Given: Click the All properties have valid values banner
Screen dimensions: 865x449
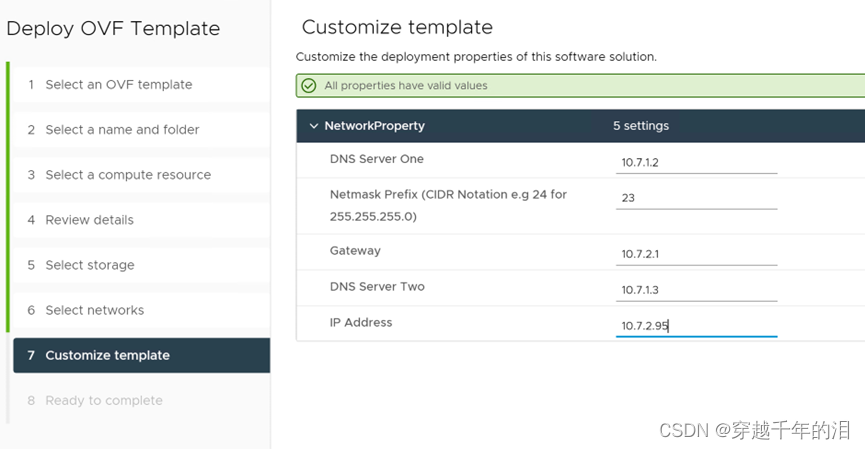Looking at the screenshot, I should (x=580, y=85).
